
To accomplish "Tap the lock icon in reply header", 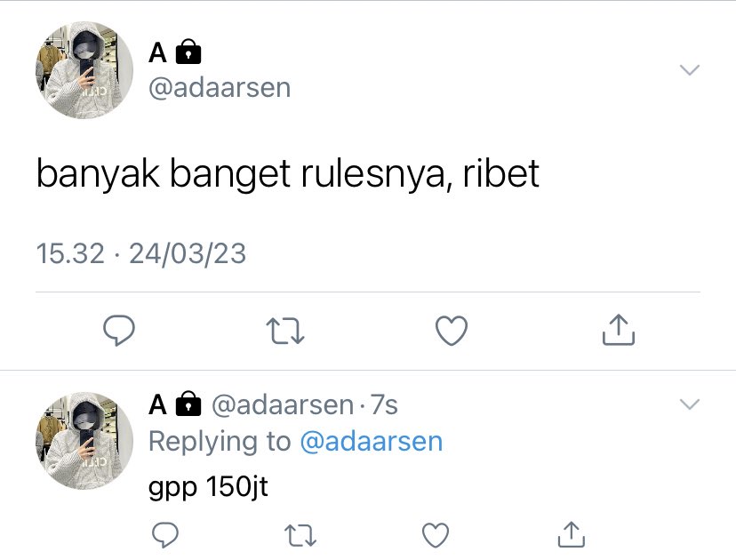I will (188, 404).
